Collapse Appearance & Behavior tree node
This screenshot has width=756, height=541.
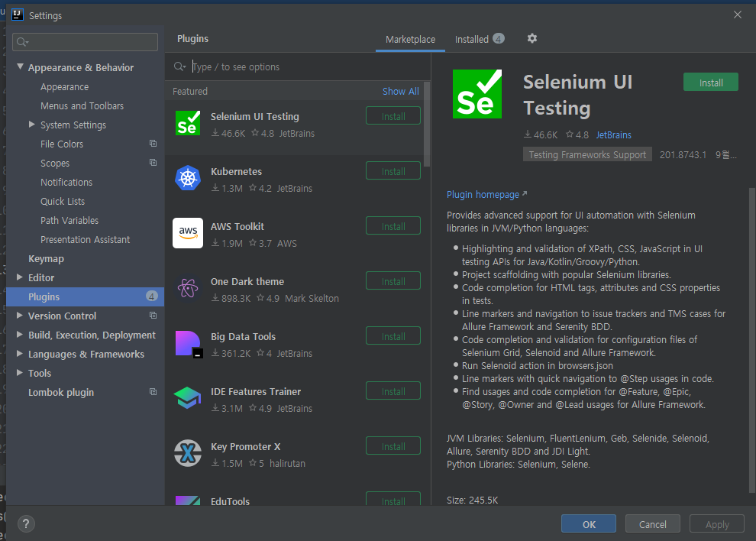pyautogui.click(x=21, y=66)
